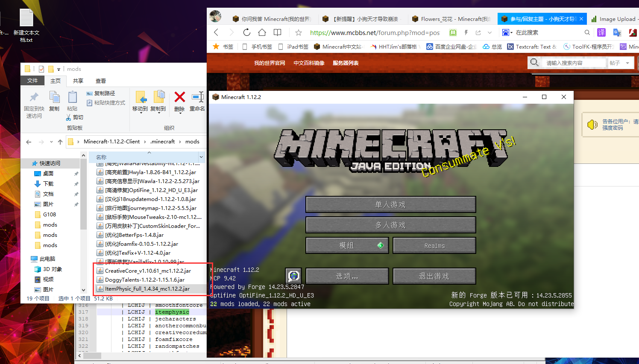Switch to the 共享 ribbon tab
Image resolution: width=639 pixels, height=364 pixels.
click(x=78, y=81)
